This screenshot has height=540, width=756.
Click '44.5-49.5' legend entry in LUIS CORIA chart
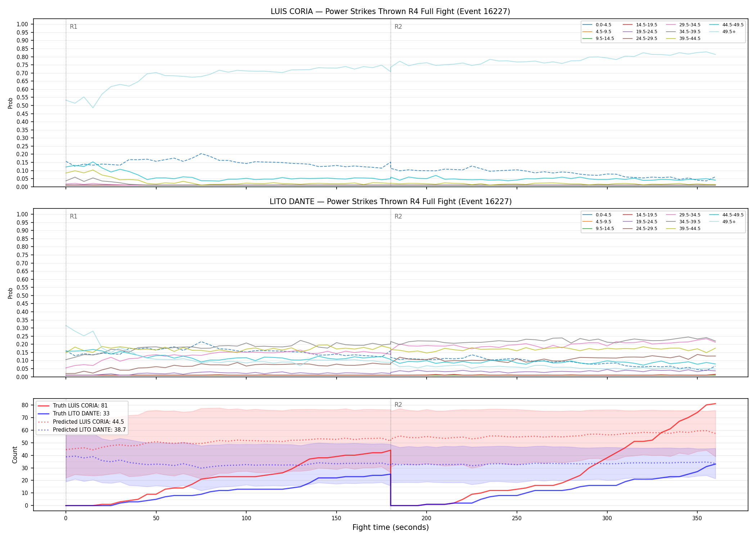[x=726, y=25]
